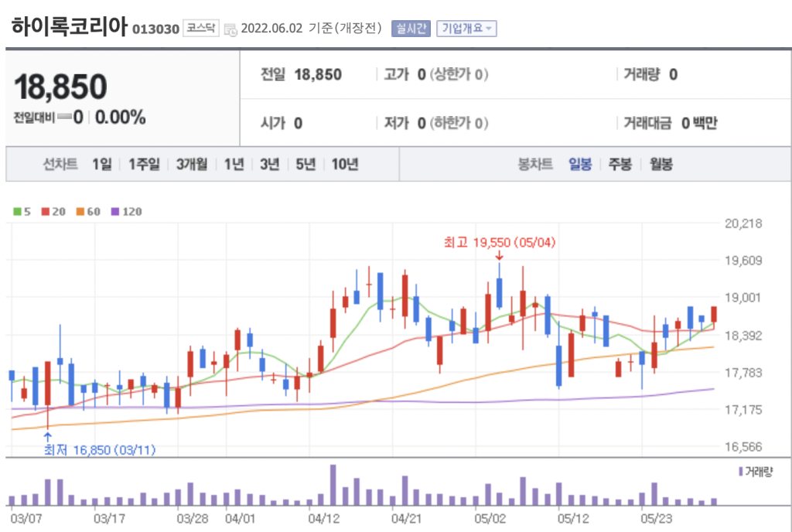Screen dimensions: 792x532
Task: Click the 03/28 date axis label
Action: [193, 518]
